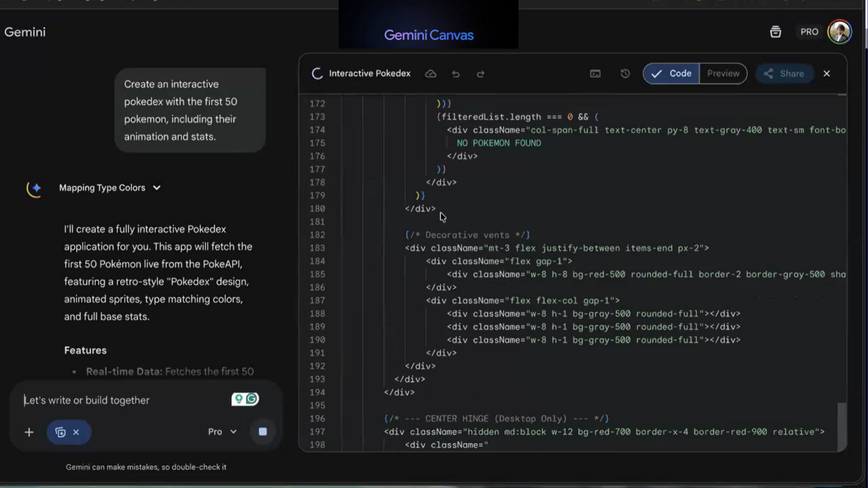Open the Pro model dropdown
868x488 pixels.
click(222, 432)
